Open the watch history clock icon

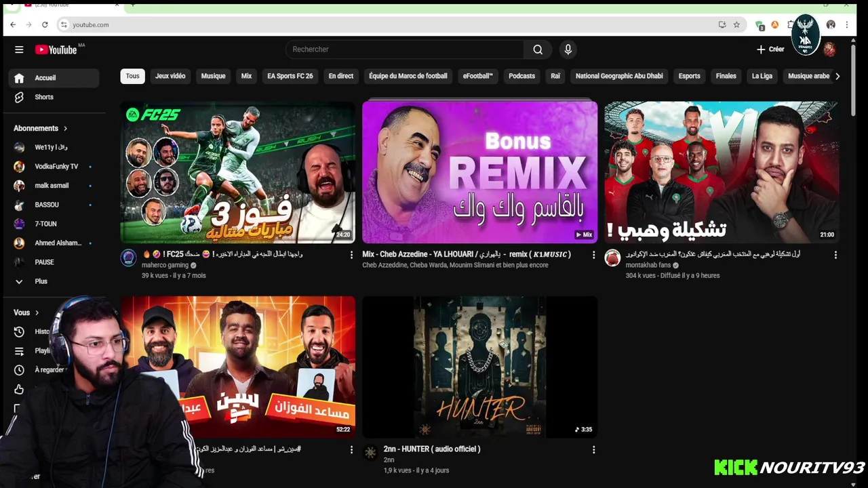click(19, 331)
